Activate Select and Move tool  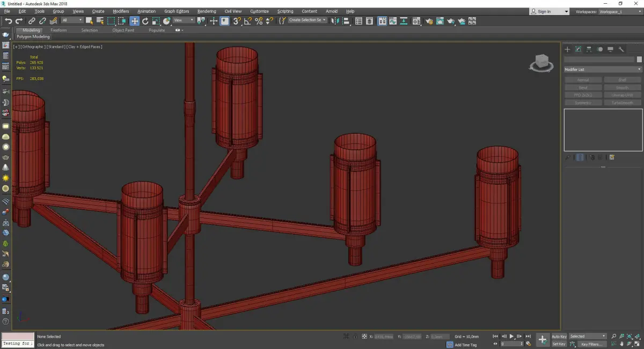point(134,21)
